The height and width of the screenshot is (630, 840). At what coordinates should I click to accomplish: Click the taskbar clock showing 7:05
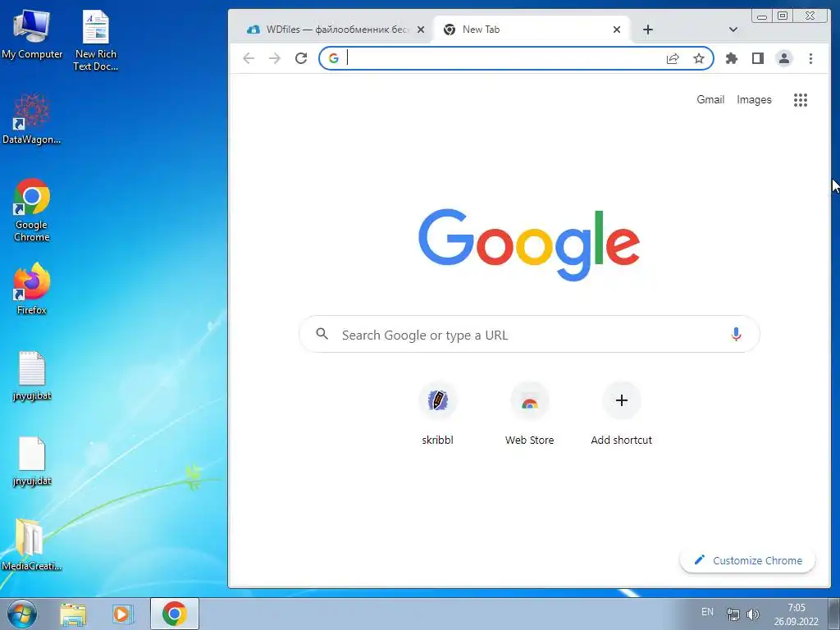click(796, 614)
